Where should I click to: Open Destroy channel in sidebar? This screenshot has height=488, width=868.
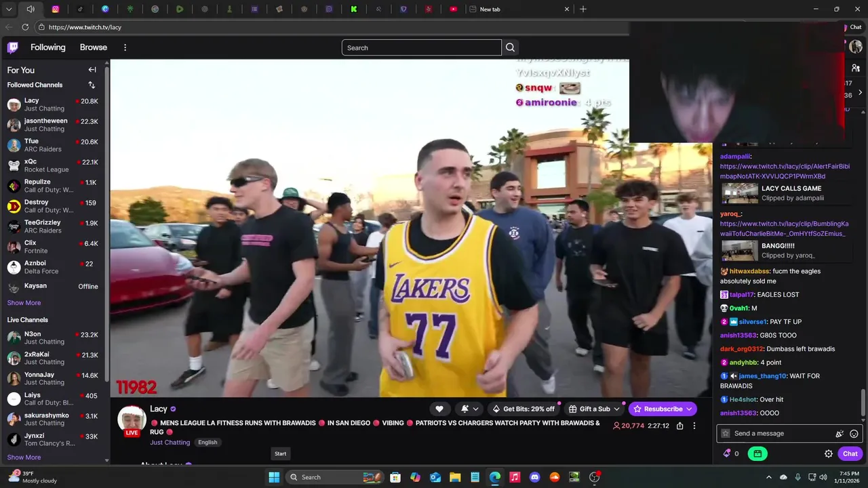(53, 206)
